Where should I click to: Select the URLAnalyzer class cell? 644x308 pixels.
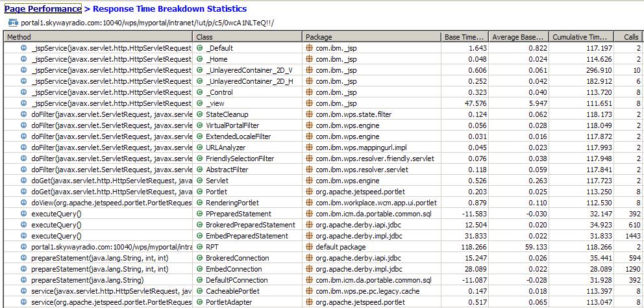pyautogui.click(x=247, y=148)
